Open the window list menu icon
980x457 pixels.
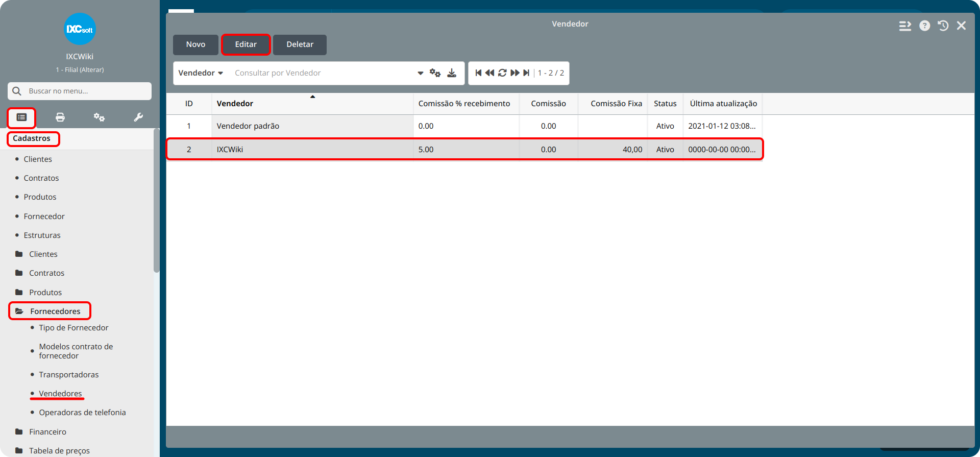pyautogui.click(x=905, y=26)
